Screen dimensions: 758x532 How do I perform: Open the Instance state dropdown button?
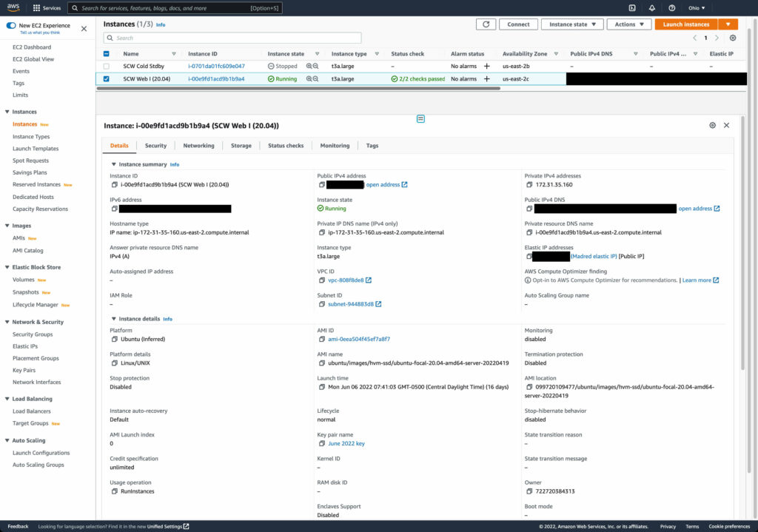click(572, 24)
